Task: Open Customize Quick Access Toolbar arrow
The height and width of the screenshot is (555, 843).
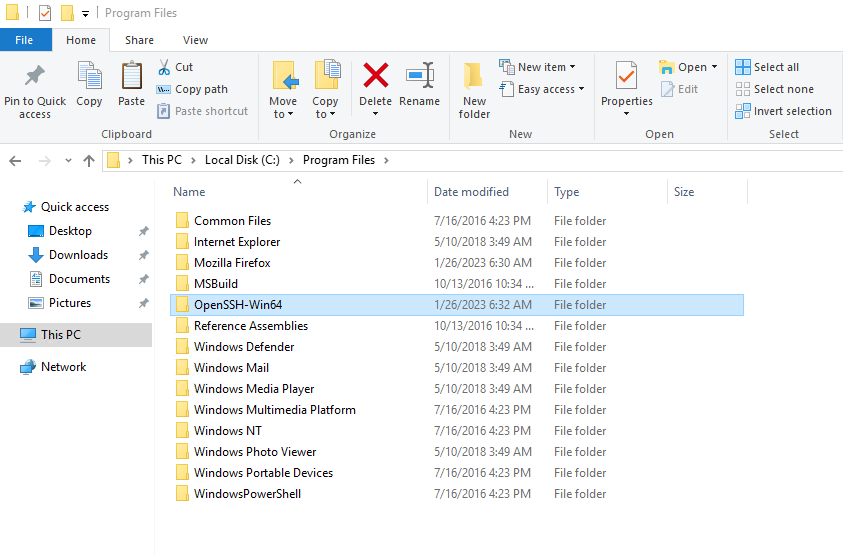Action: [85, 14]
